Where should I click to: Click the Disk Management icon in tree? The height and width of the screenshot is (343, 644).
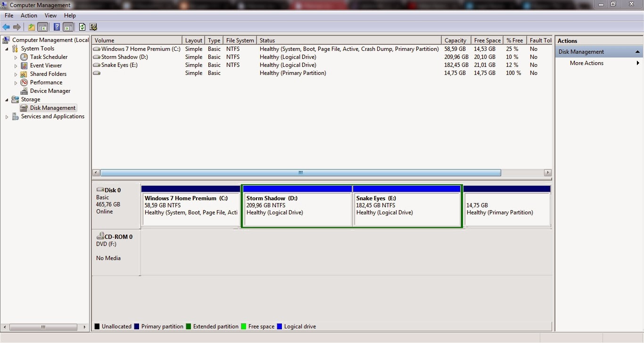point(24,108)
